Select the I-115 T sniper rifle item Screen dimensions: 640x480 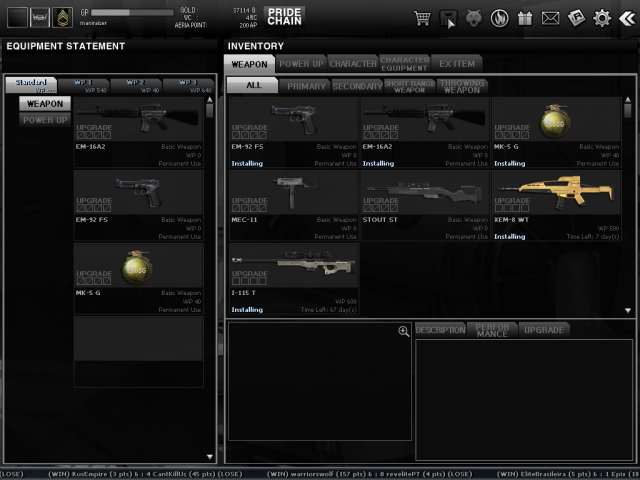click(294, 279)
